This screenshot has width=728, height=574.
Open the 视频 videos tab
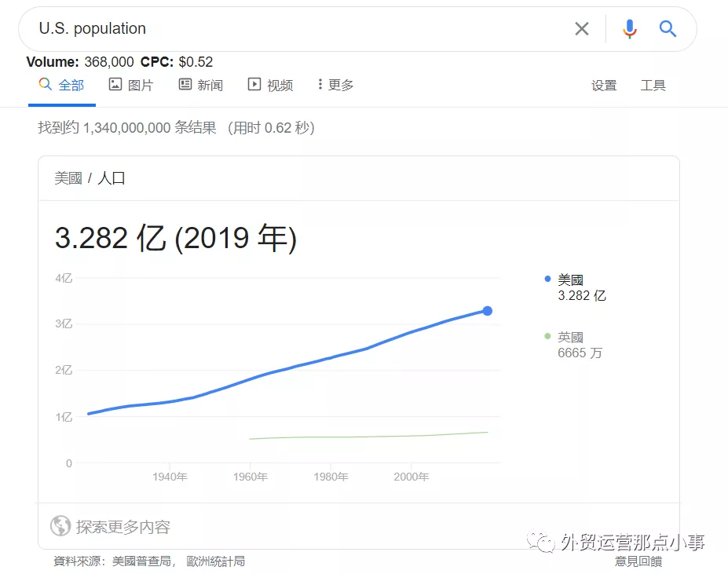click(271, 85)
